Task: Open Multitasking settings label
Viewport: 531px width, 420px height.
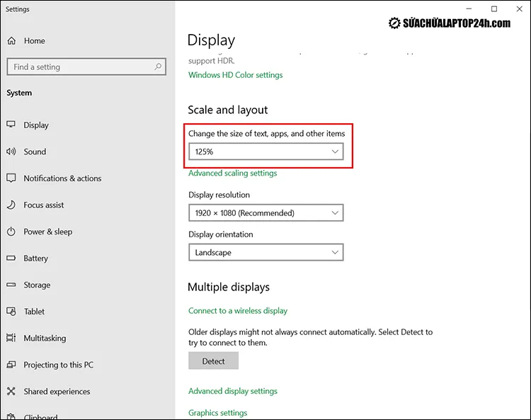Action: tap(45, 339)
